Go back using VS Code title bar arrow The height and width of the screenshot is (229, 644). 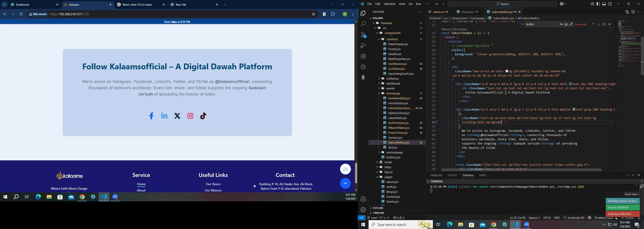(x=437, y=4)
